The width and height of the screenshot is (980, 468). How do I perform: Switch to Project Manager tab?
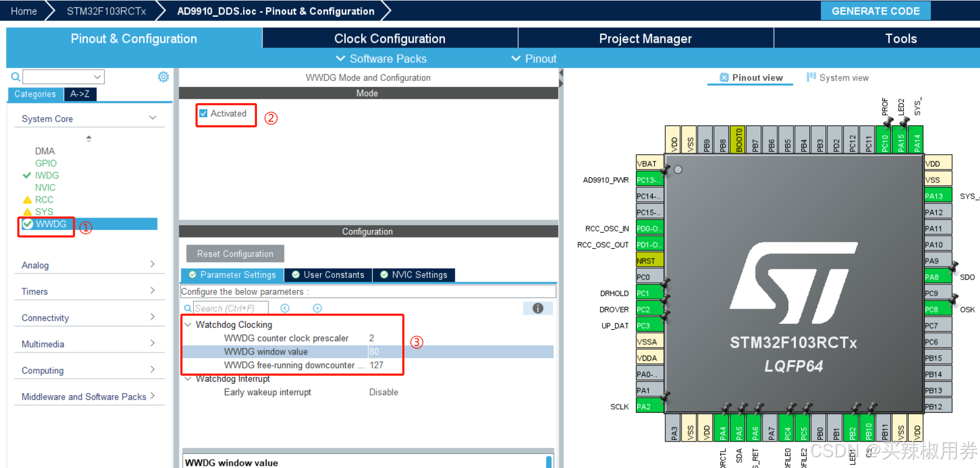click(x=645, y=38)
